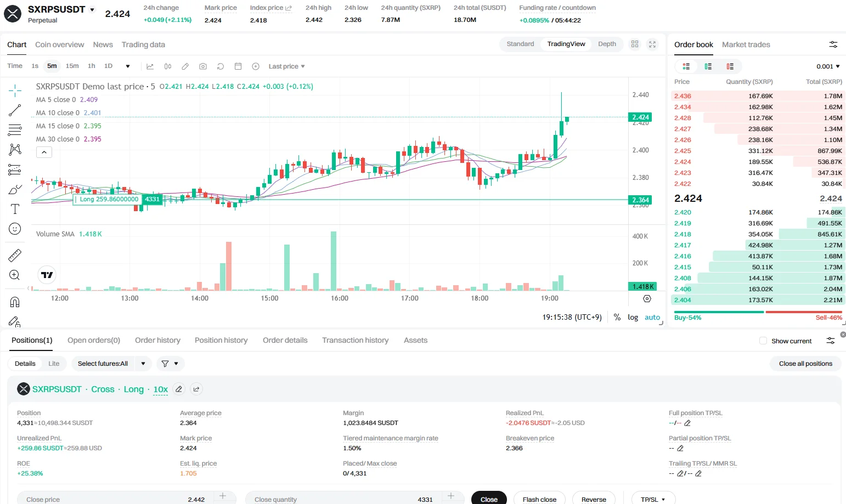This screenshot has height=504, width=846.
Task: Enable the Show current checkbox
Action: 763,341
